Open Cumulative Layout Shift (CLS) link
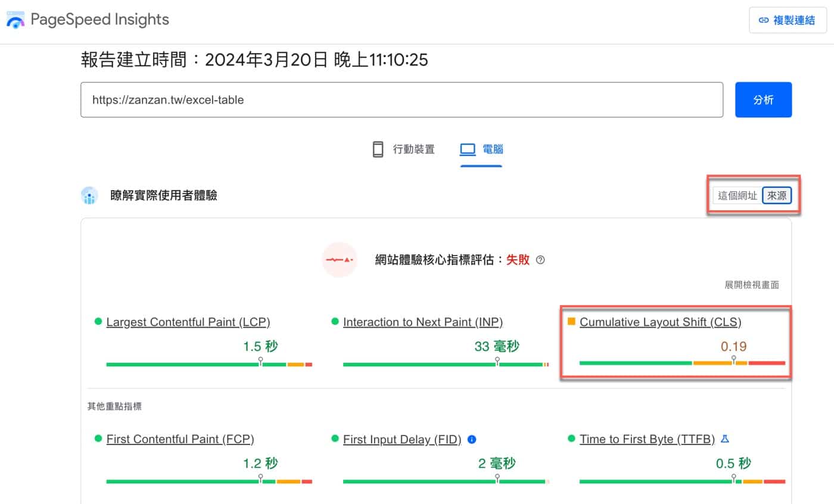This screenshot has height=504, width=834. [661, 322]
